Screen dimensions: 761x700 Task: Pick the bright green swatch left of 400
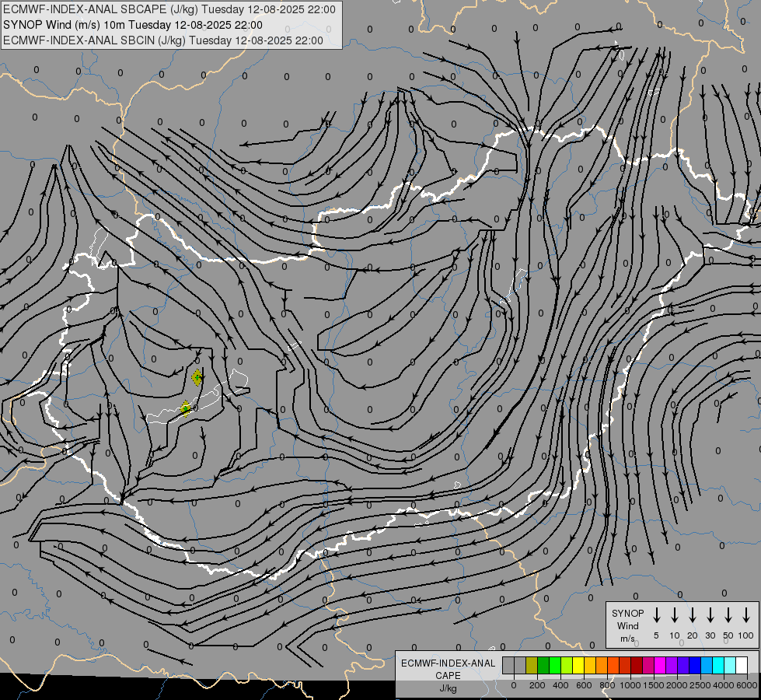point(555,665)
